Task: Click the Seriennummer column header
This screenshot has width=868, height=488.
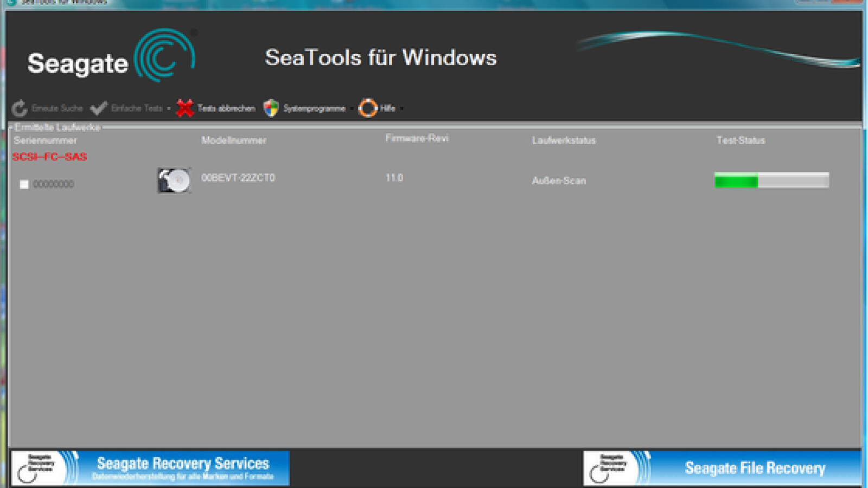Action: tap(46, 140)
